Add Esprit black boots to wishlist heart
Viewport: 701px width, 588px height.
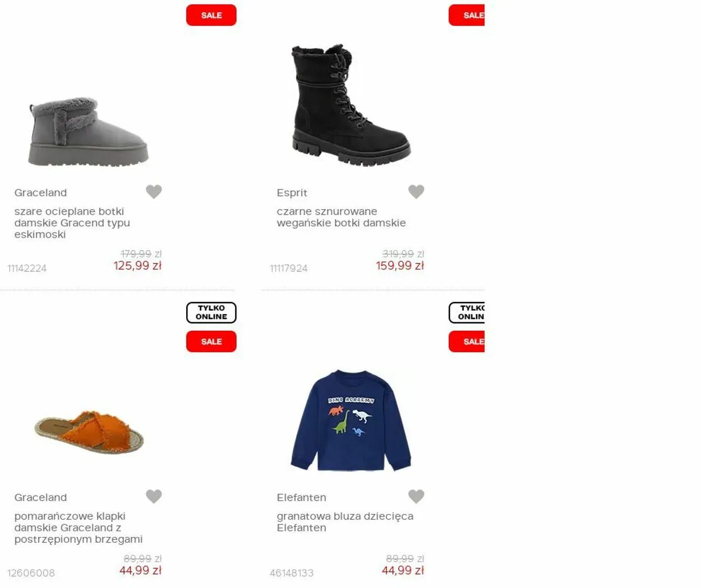(x=416, y=192)
